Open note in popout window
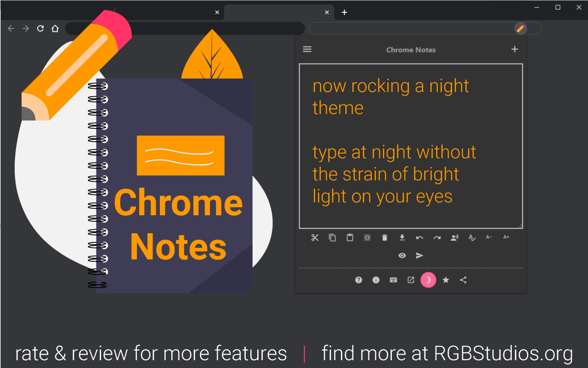This screenshot has height=368, width=588. [411, 280]
